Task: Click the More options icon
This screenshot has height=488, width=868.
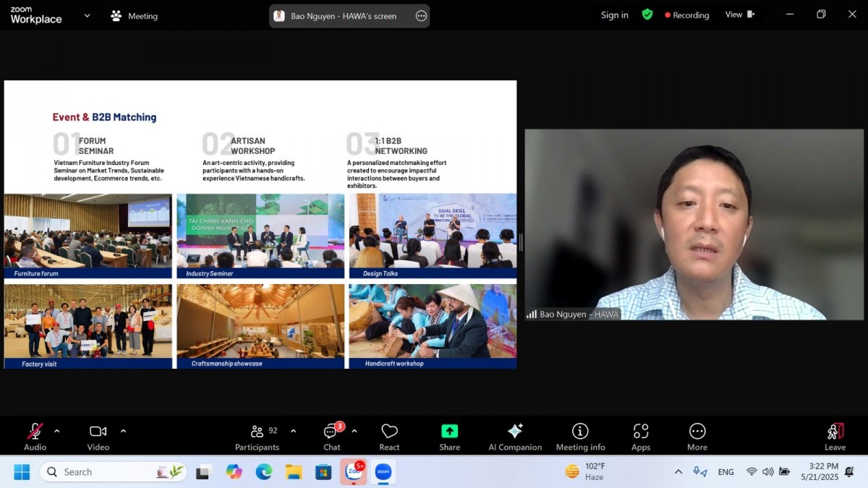Action: (697, 437)
